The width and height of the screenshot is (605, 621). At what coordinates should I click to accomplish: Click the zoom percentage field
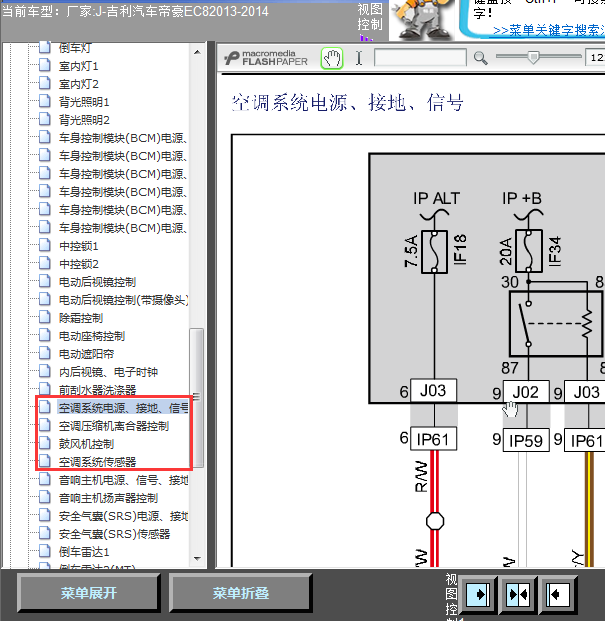coord(595,58)
